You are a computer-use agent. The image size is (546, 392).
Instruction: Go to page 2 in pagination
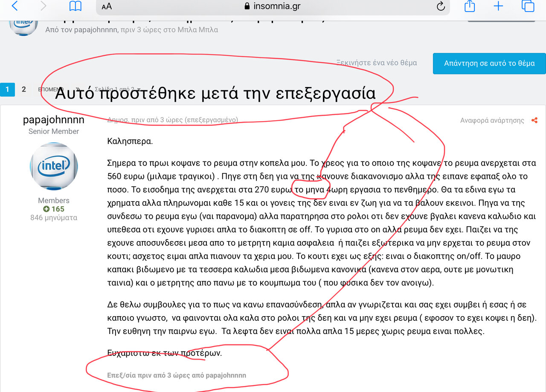pos(24,89)
